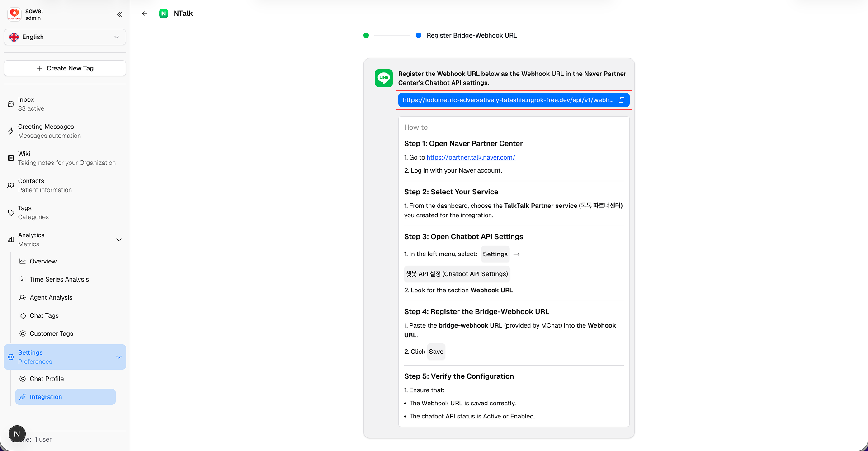This screenshot has height=451, width=868.
Task: Open the Wiki notes section icon
Action: pos(10,158)
